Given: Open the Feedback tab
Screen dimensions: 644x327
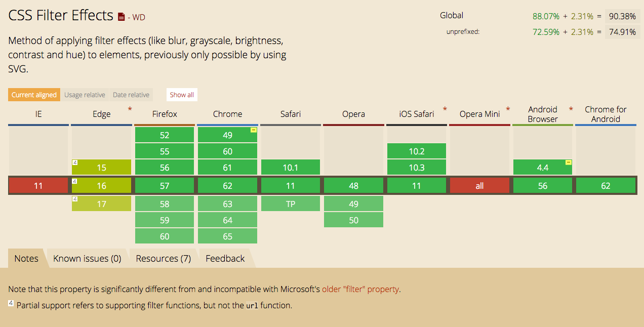Looking at the screenshot, I should (225, 259).
